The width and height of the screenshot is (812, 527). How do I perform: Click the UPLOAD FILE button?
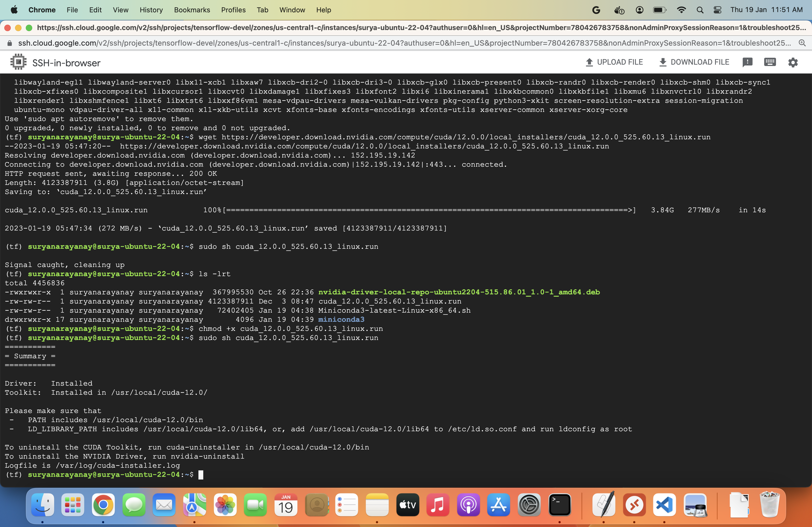pos(614,62)
